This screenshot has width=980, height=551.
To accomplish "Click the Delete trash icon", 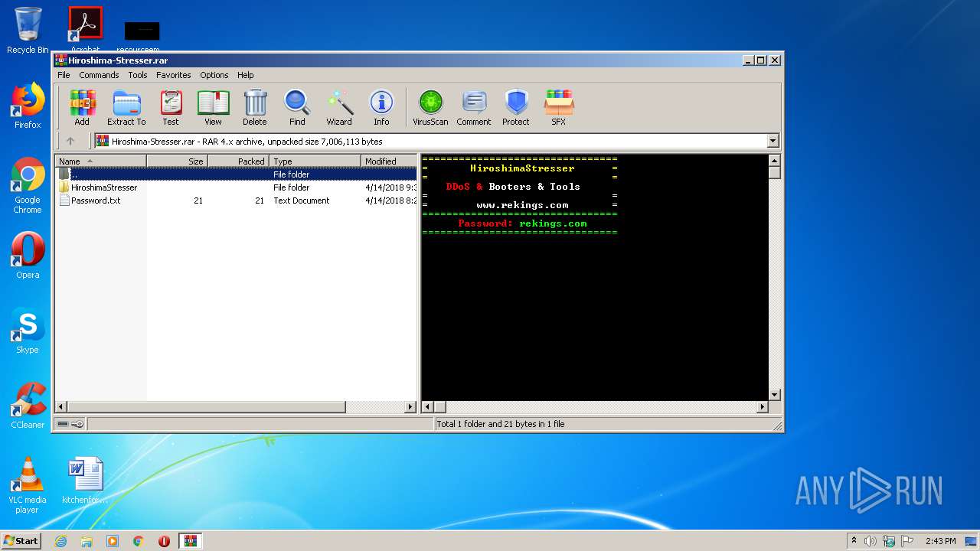I will click(x=255, y=107).
